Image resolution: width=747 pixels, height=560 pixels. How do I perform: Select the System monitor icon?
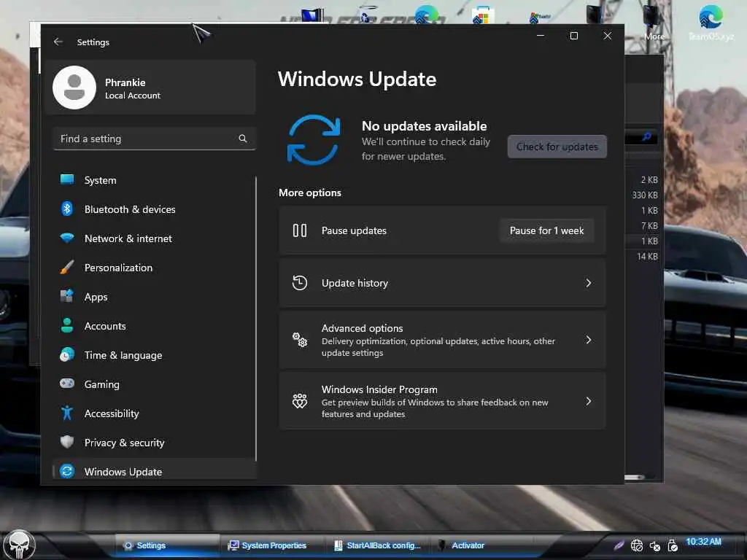67,179
